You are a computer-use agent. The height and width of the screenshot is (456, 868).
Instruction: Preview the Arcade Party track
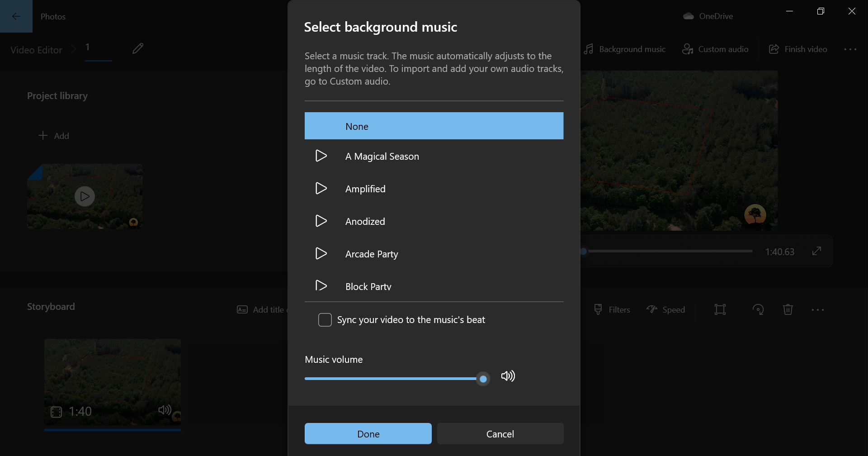pyautogui.click(x=321, y=254)
